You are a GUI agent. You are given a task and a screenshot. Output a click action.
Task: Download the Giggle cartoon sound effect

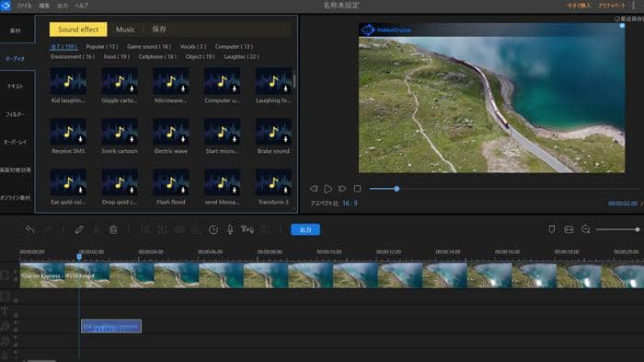pyautogui.click(x=132, y=88)
